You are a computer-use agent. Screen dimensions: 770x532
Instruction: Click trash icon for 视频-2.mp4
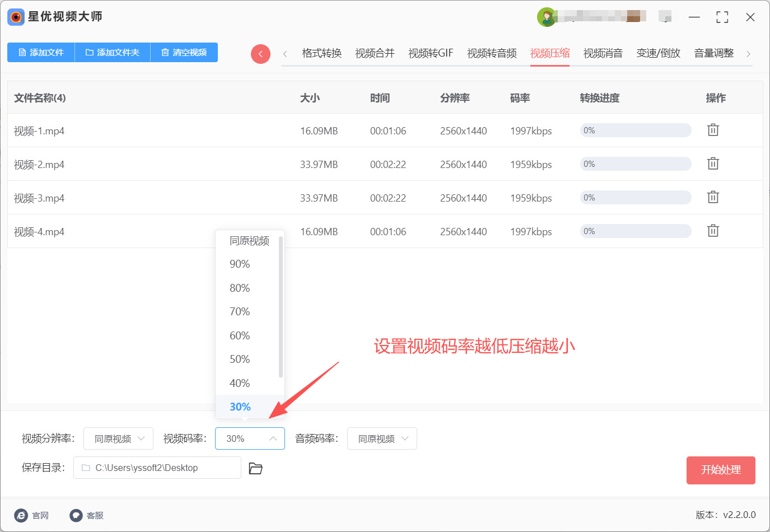(x=712, y=164)
